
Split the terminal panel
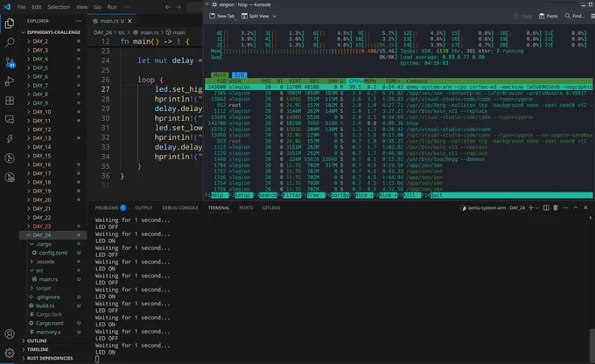coord(546,207)
